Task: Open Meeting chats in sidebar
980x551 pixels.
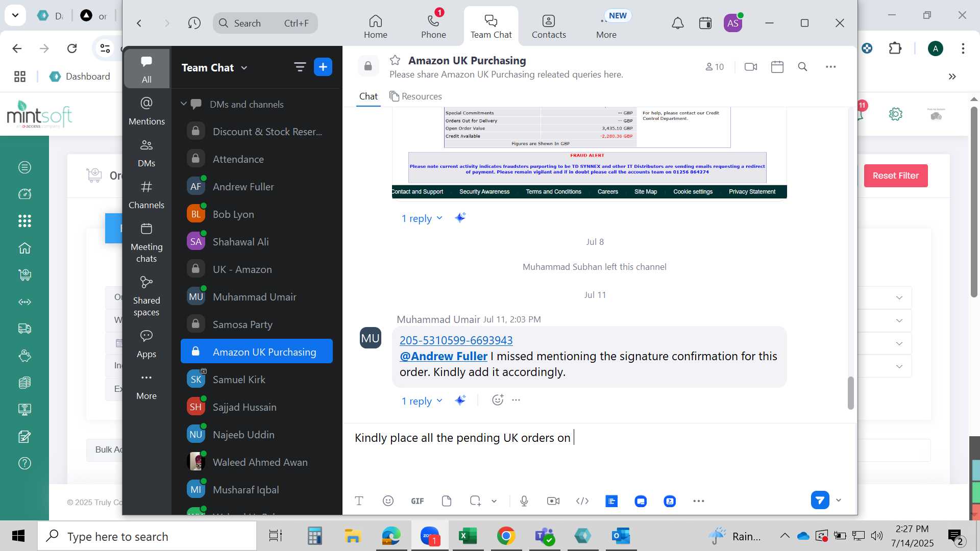Action: coord(146,242)
